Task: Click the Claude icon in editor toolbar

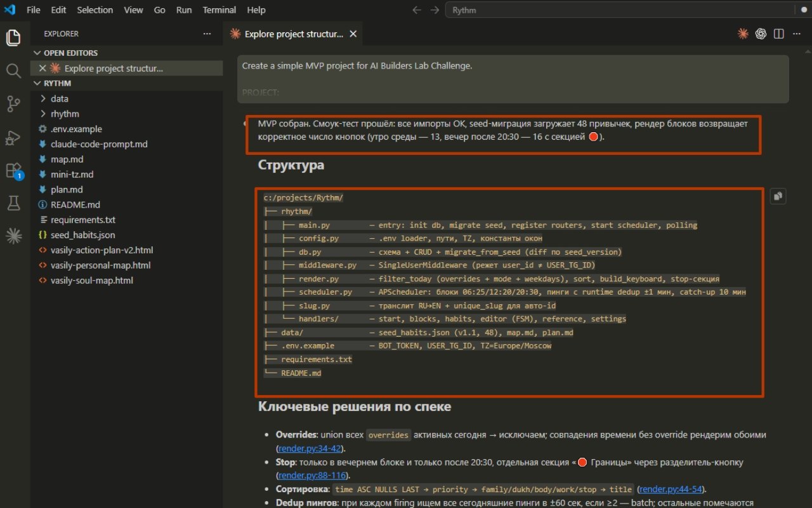Action: [743, 34]
